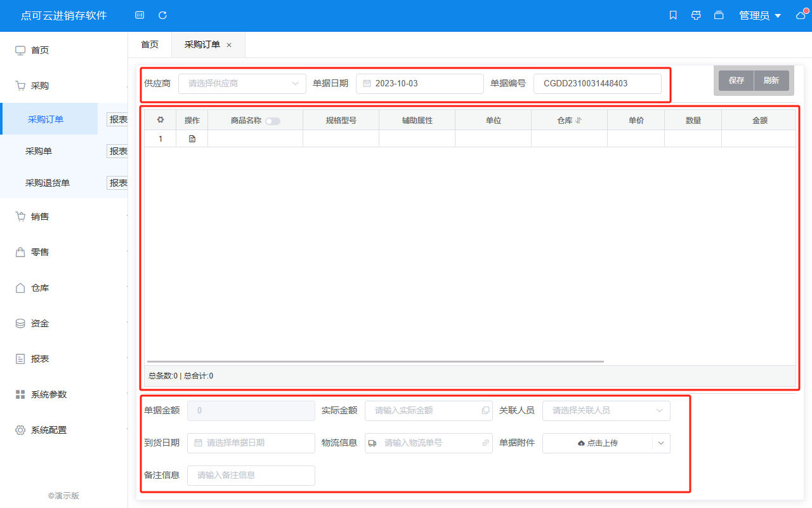Click the 备注信息 input field
812x508 pixels.
[251, 476]
